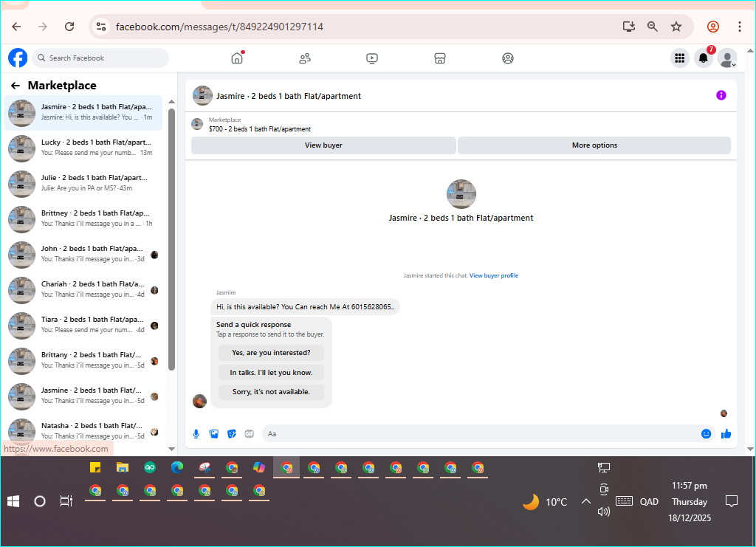756x547 pixels.
Task: Open Facebook notifications bell
Action: pos(704,58)
